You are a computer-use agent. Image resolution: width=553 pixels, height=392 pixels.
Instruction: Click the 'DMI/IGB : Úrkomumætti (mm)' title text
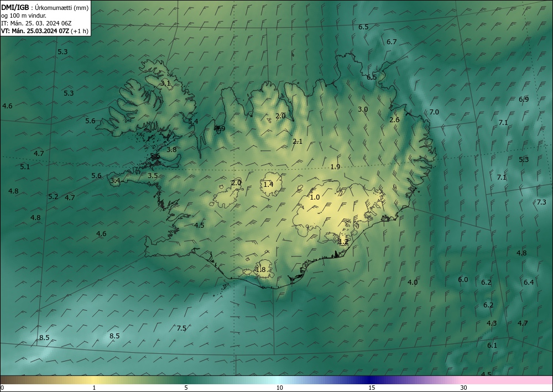(x=45, y=8)
